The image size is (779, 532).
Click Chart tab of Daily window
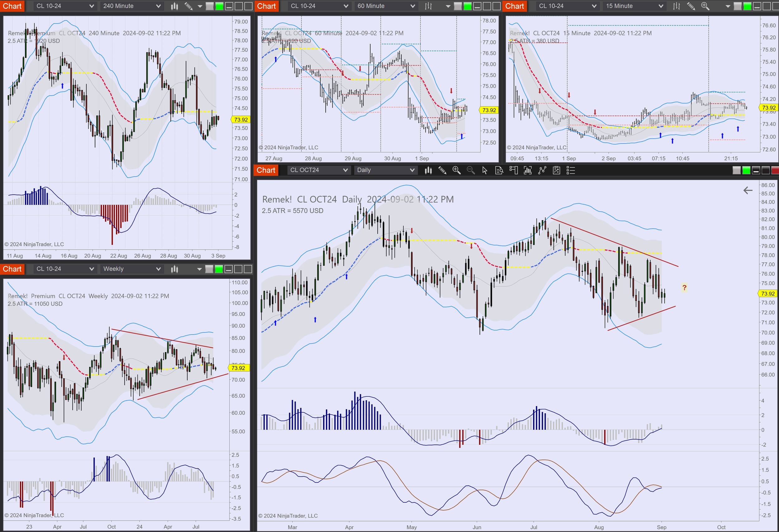[266, 170]
